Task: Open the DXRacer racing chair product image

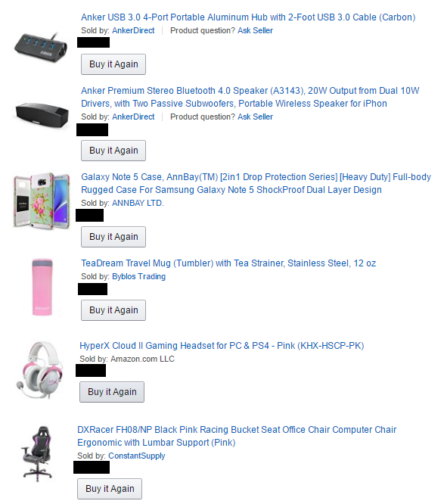Action: 37,453
